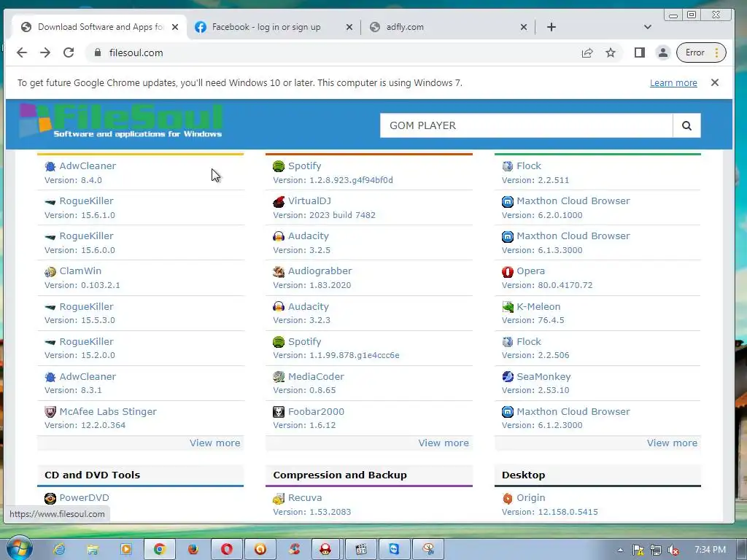Open the RogueKiller 15.6.1.0 link
The image size is (747, 560).
[86, 201]
